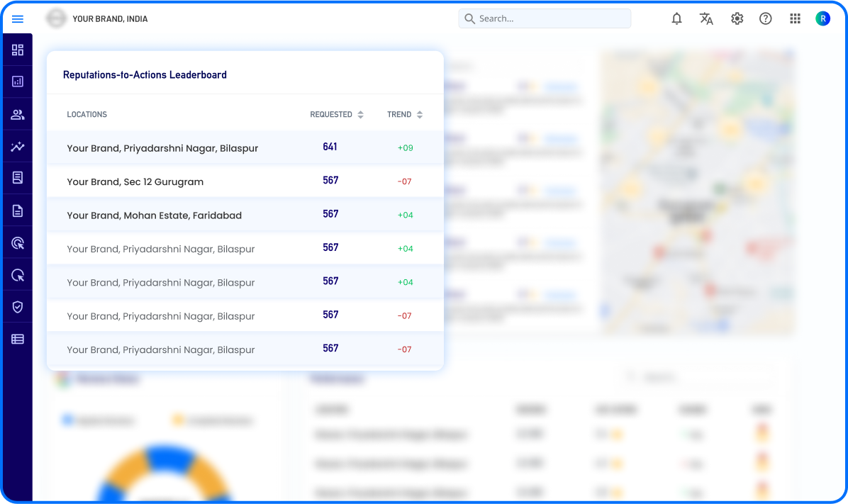848x504 pixels.
Task: Open the apps grid icon
Action: pyautogui.click(x=795, y=19)
